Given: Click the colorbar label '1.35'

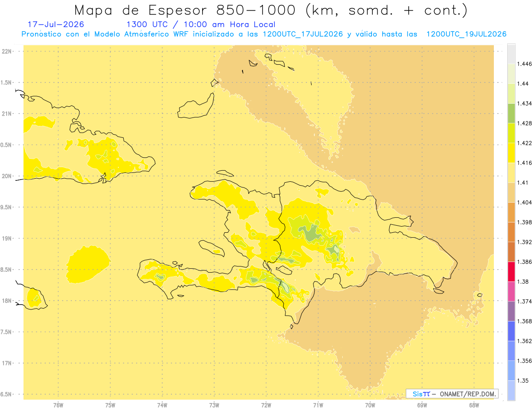Looking at the screenshot, I should (x=524, y=380).
